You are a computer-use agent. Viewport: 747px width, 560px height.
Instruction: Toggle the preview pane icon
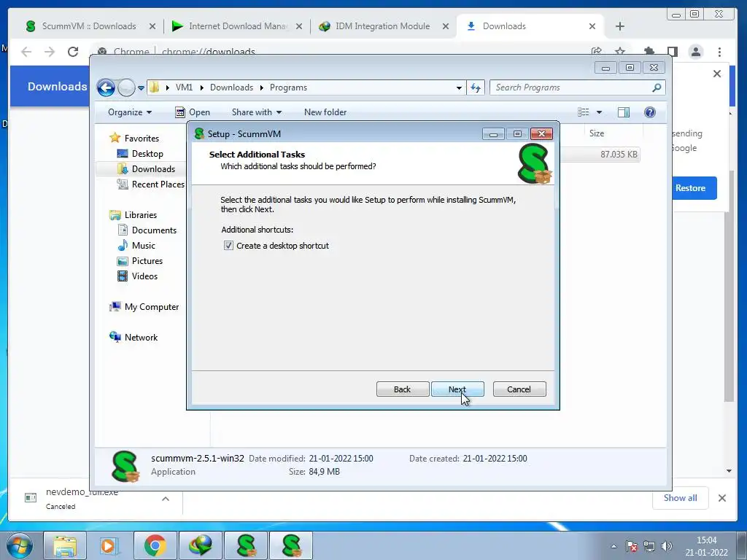(x=624, y=112)
